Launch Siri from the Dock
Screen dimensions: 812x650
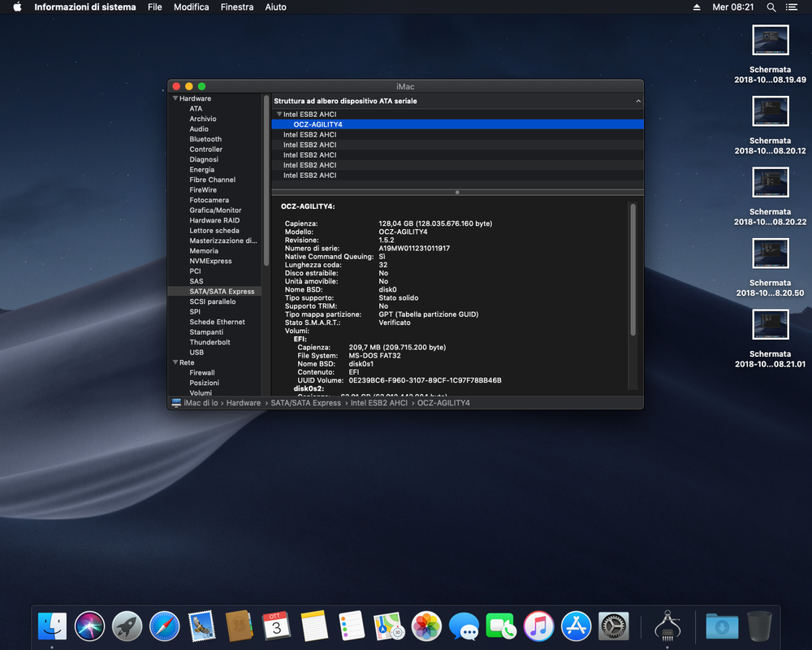pyautogui.click(x=89, y=626)
